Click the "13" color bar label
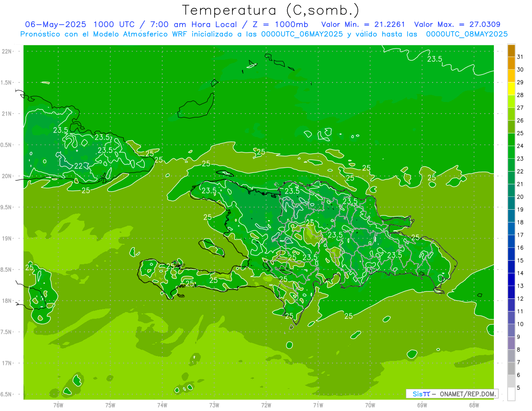 pos(520,286)
